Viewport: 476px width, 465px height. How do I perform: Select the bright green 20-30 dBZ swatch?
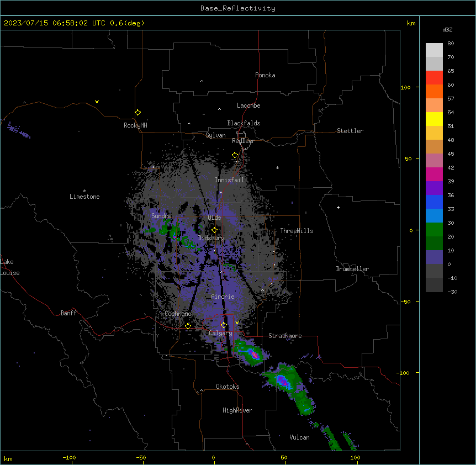coord(434,230)
